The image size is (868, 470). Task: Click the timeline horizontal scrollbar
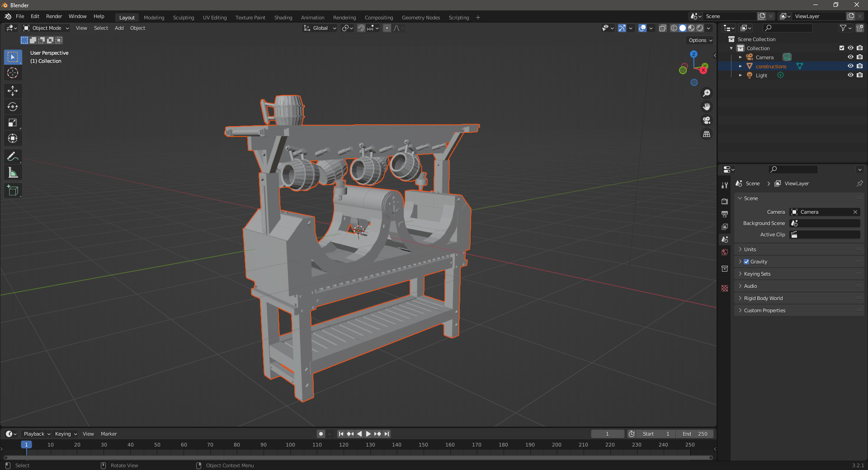click(357, 457)
